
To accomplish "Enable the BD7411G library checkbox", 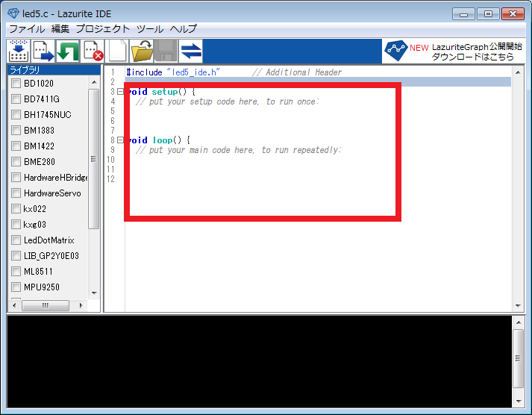I will tap(16, 99).
